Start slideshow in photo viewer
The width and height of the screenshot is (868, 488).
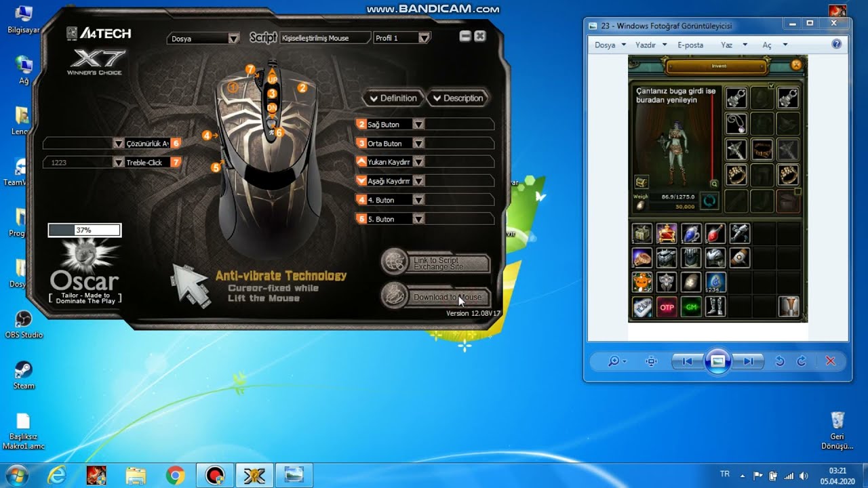pyautogui.click(x=717, y=361)
